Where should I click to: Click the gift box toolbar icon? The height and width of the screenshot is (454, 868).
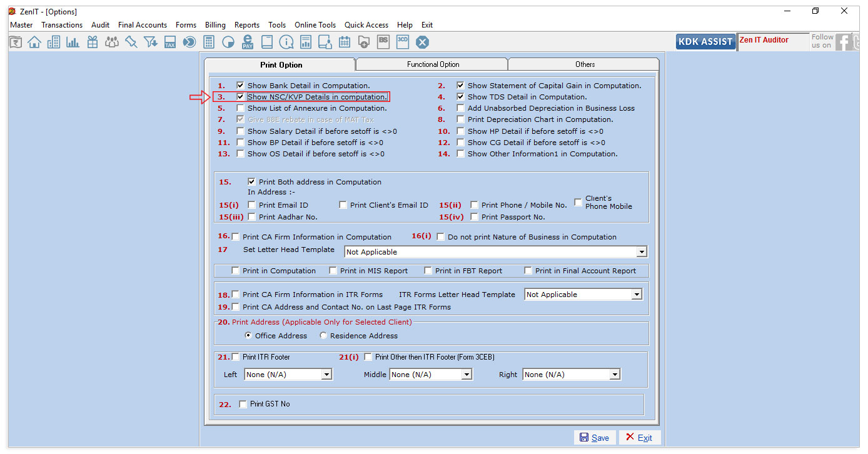tap(93, 42)
